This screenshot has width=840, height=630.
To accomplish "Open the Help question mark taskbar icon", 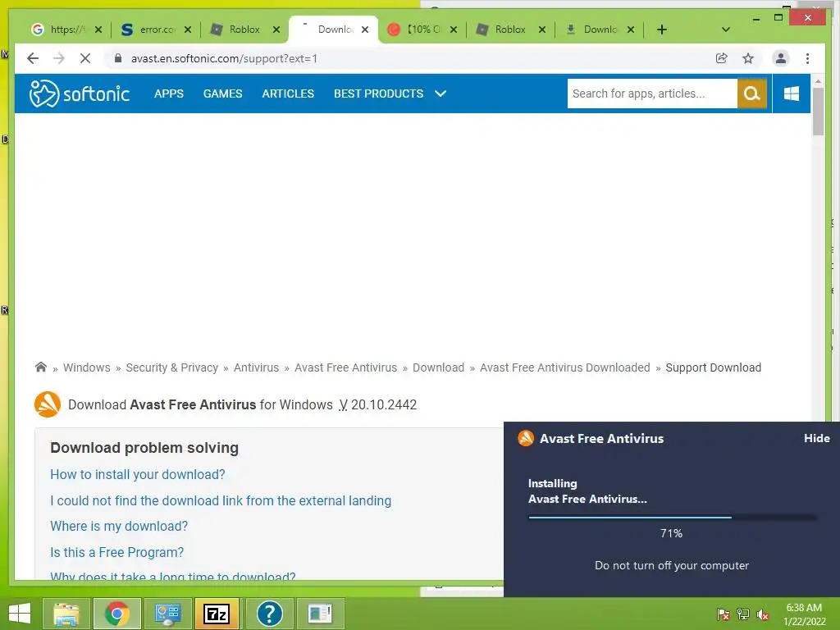I will point(269,614).
